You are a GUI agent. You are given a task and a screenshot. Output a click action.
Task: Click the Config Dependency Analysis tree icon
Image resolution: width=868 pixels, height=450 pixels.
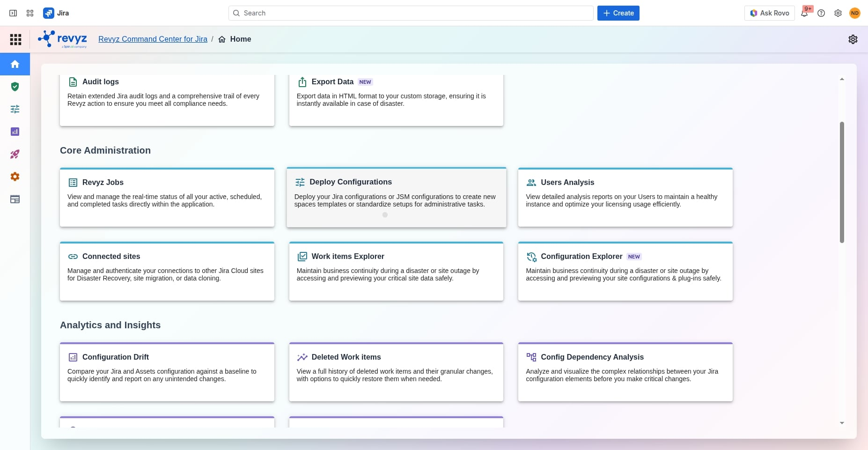click(531, 357)
